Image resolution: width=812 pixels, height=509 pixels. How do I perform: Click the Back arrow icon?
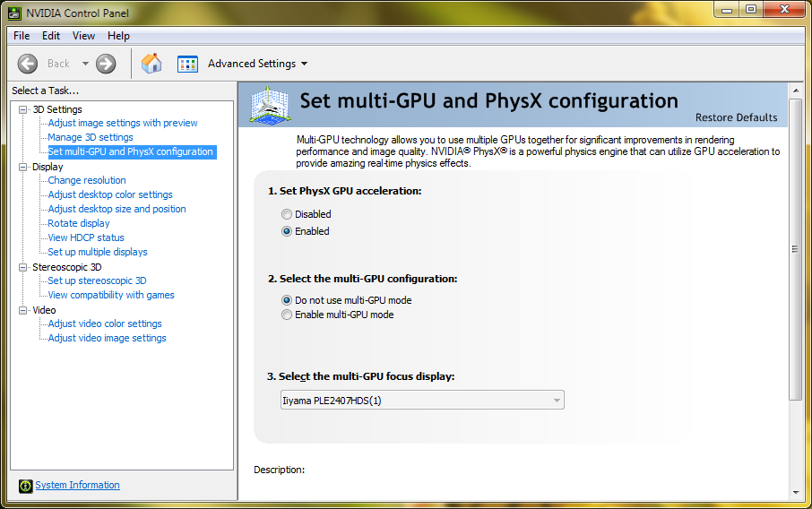(x=28, y=64)
